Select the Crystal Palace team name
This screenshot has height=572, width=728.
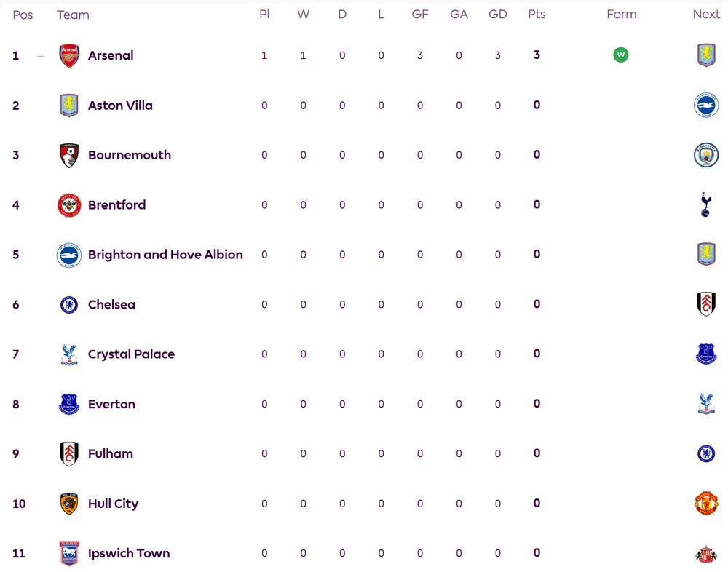point(131,354)
